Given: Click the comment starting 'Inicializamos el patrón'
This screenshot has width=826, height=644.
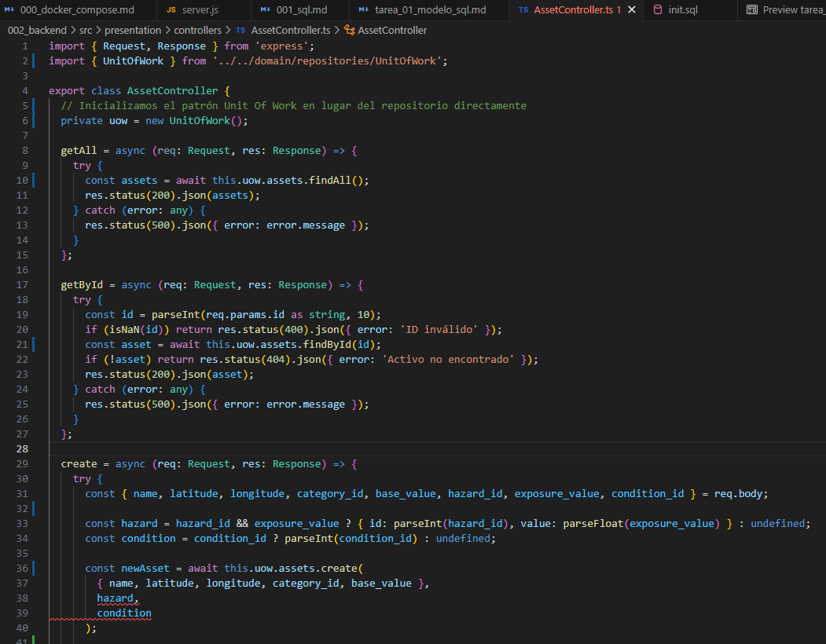Looking at the screenshot, I should (x=293, y=106).
